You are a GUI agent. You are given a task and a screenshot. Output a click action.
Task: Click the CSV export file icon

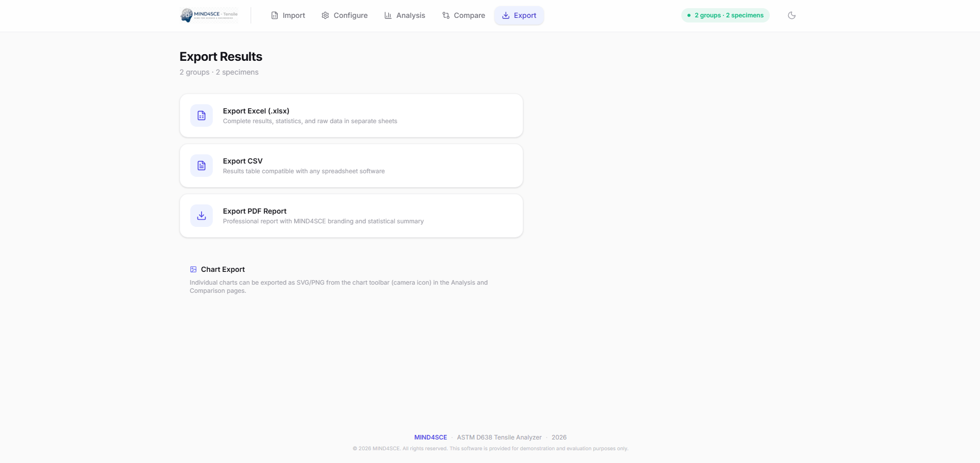point(201,165)
